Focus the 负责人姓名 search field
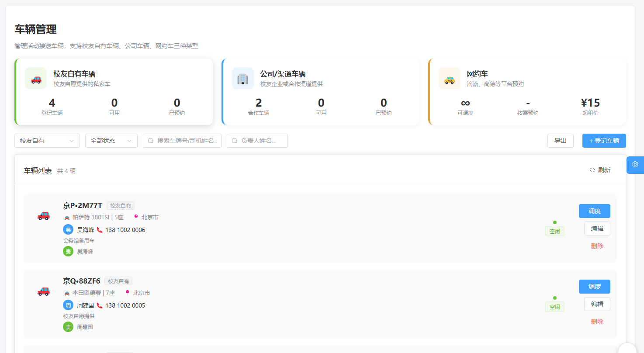This screenshot has width=644, height=353. [x=257, y=141]
